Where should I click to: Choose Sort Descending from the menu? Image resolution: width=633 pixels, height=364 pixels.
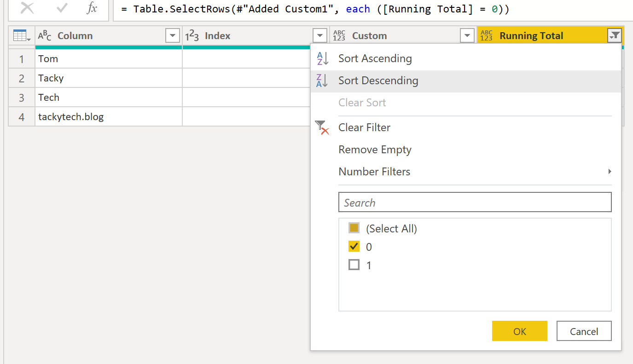click(466, 81)
